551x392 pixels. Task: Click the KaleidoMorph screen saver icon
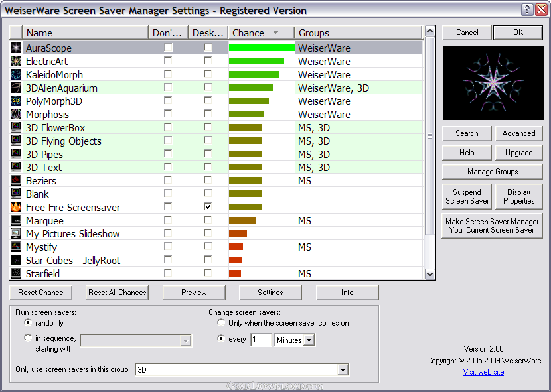click(x=16, y=74)
